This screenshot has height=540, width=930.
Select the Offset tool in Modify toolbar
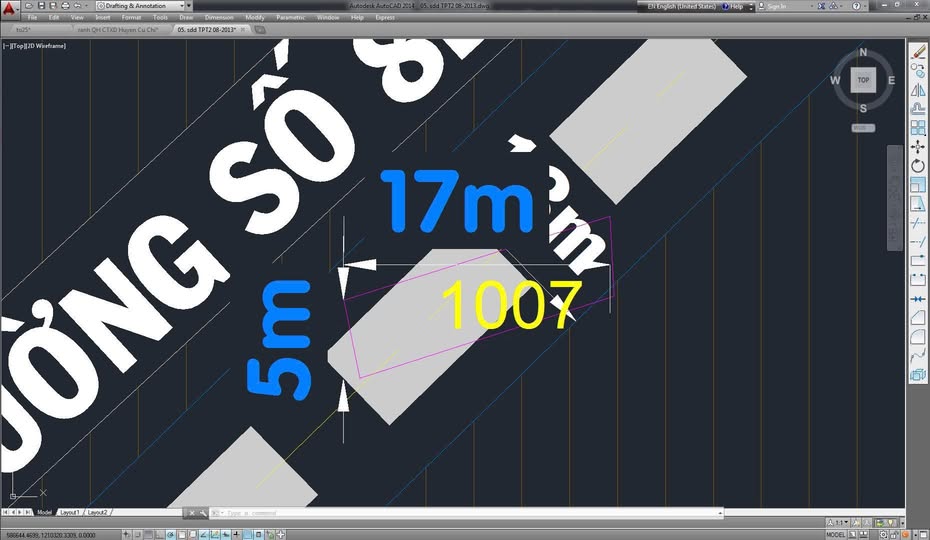(x=918, y=109)
